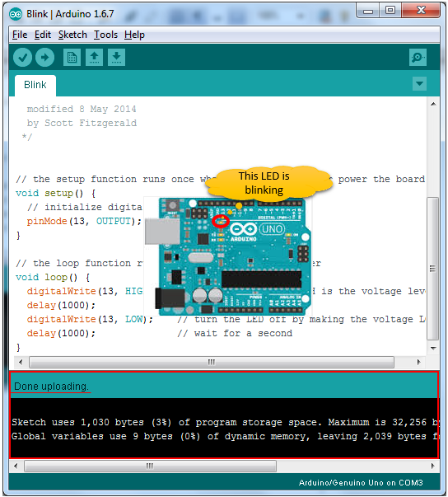
Task: Click the editor horizontal scroll left arrow
Action: tap(21, 362)
